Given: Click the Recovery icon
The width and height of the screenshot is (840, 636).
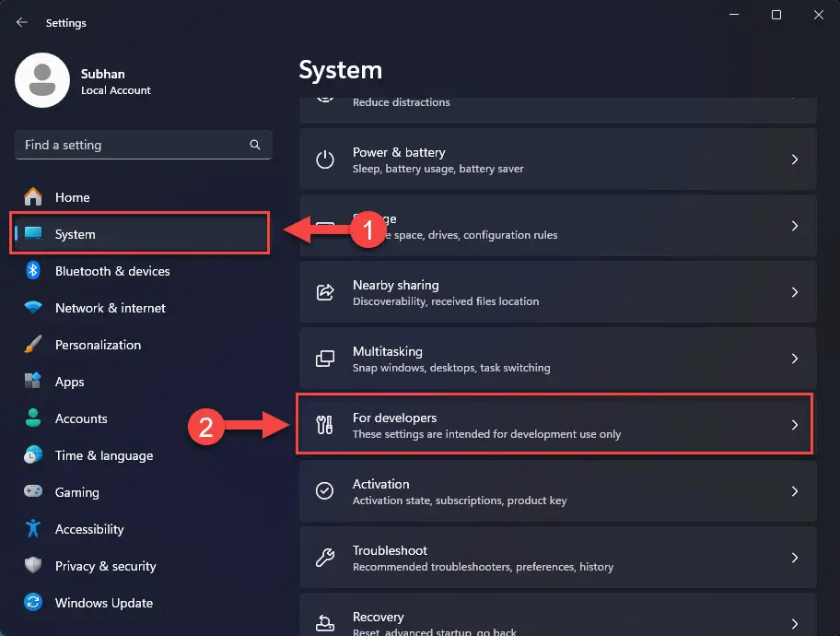Looking at the screenshot, I should pos(324,623).
